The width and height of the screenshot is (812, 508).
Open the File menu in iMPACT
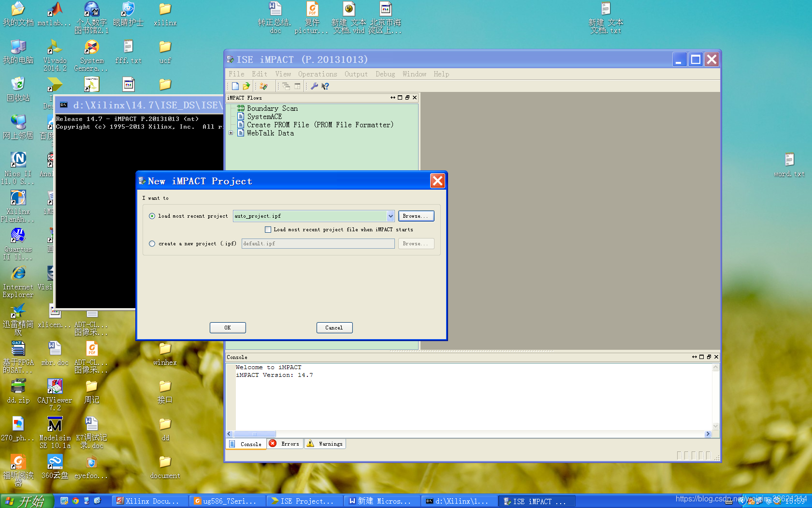[x=236, y=74]
